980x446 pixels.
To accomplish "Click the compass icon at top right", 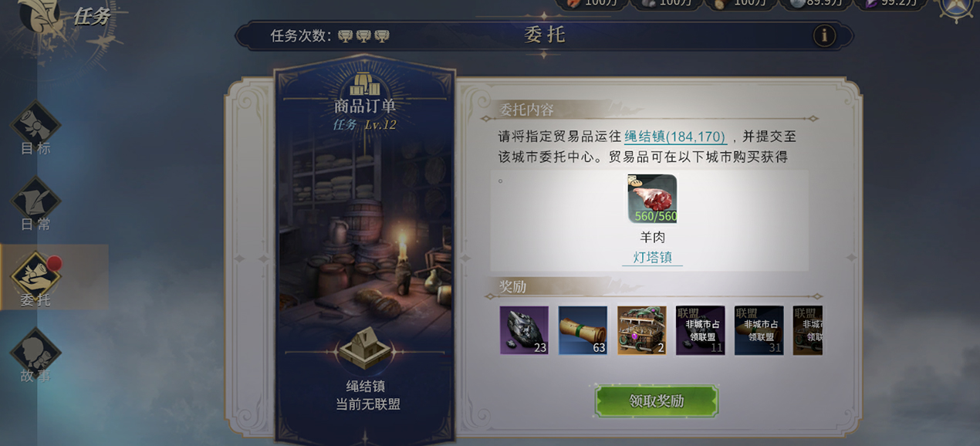I will [x=957, y=8].
